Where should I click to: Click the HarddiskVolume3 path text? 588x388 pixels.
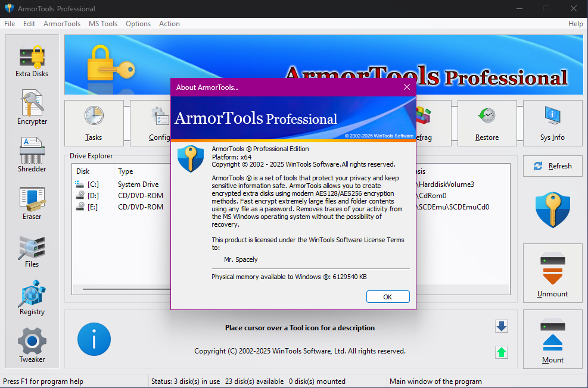click(x=447, y=184)
